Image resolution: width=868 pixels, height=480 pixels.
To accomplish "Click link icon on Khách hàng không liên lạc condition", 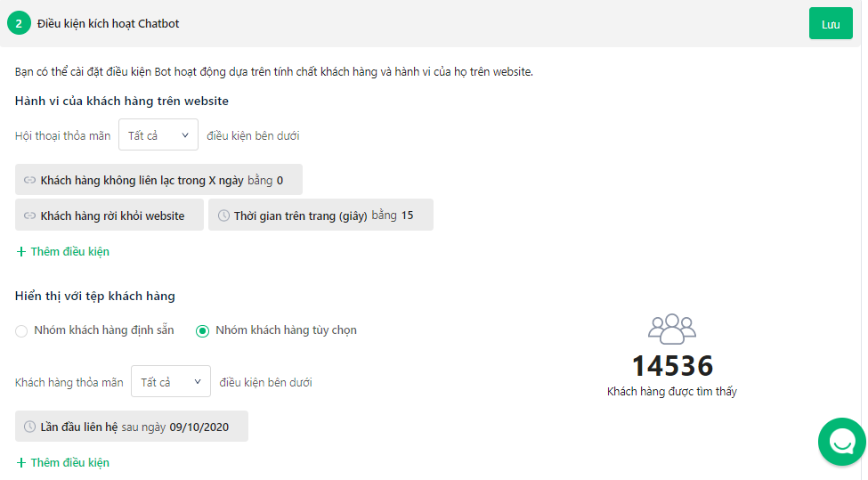I will pyautogui.click(x=29, y=180).
